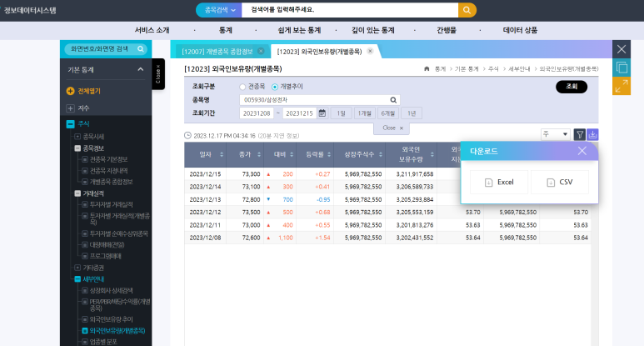Open the 서비스 소개 menu
This screenshot has height=346, width=644.
[x=152, y=30]
